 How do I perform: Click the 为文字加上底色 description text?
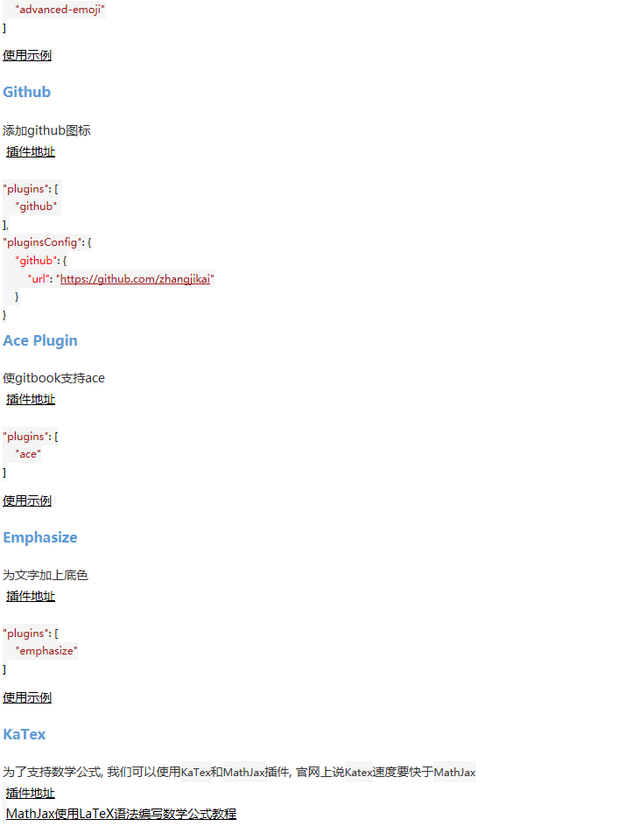click(46, 575)
